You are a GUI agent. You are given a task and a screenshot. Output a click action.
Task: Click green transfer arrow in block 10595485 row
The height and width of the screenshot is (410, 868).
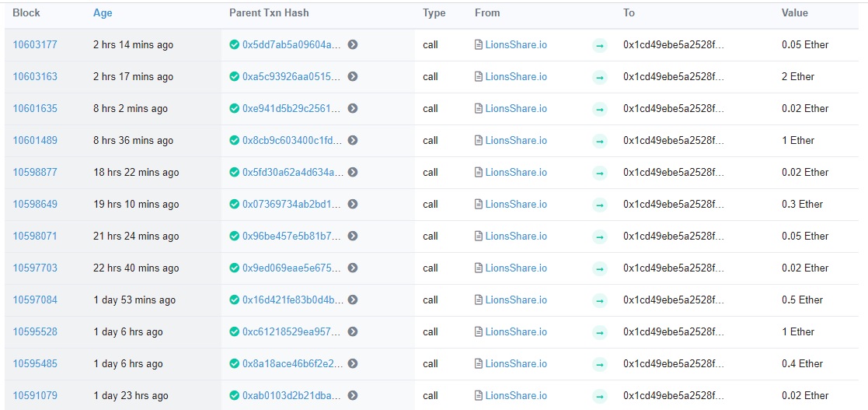click(x=599, y=364)
